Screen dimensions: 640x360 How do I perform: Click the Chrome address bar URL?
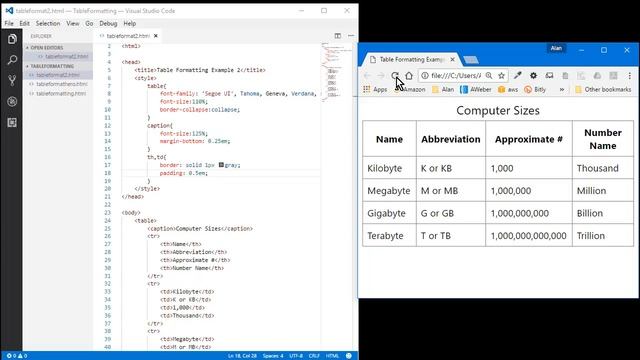pyautogui.click(x=456, y=76)
